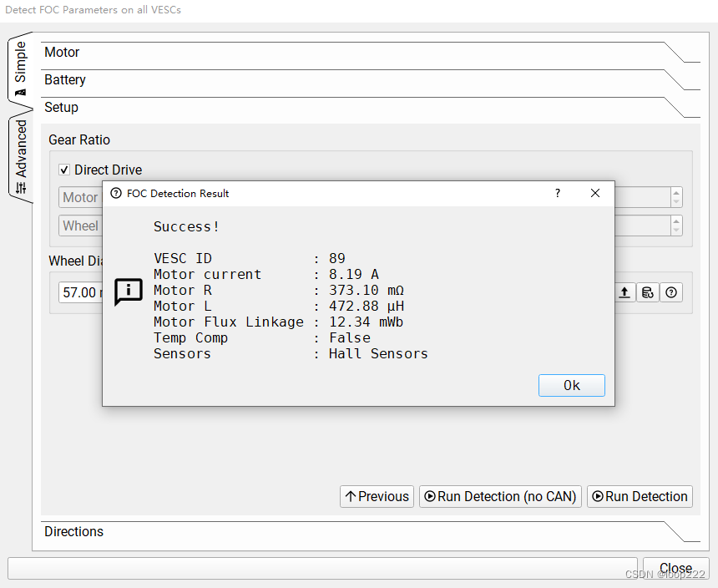Click the FOC Detection Result title icon
This screenshot has width=718, height=588.
tap(116, 193)
